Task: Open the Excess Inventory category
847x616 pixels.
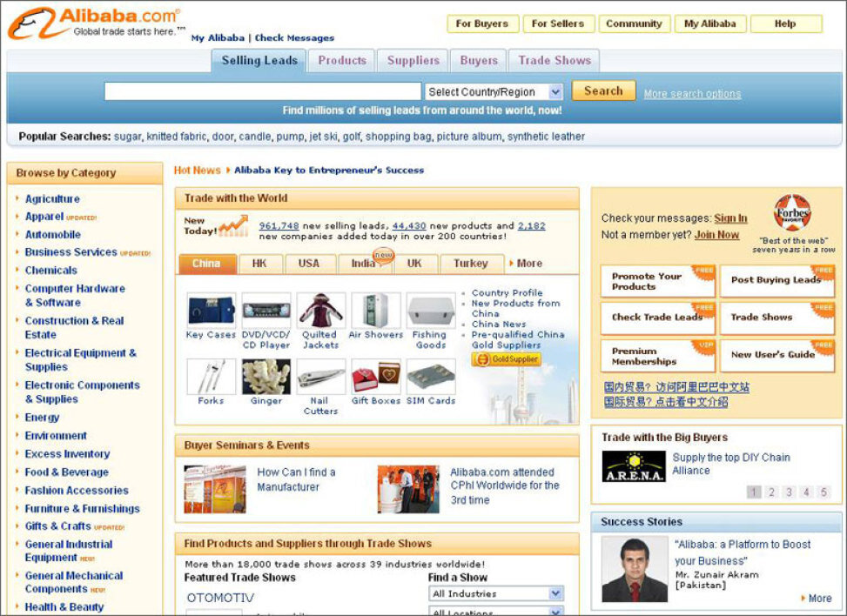Action: click(68, 453)
